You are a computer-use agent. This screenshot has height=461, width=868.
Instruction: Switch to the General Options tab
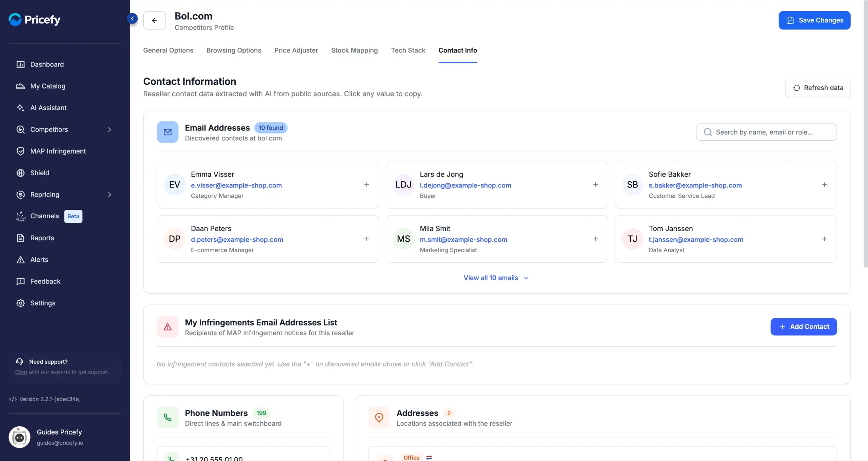click(x=168, y=50)
